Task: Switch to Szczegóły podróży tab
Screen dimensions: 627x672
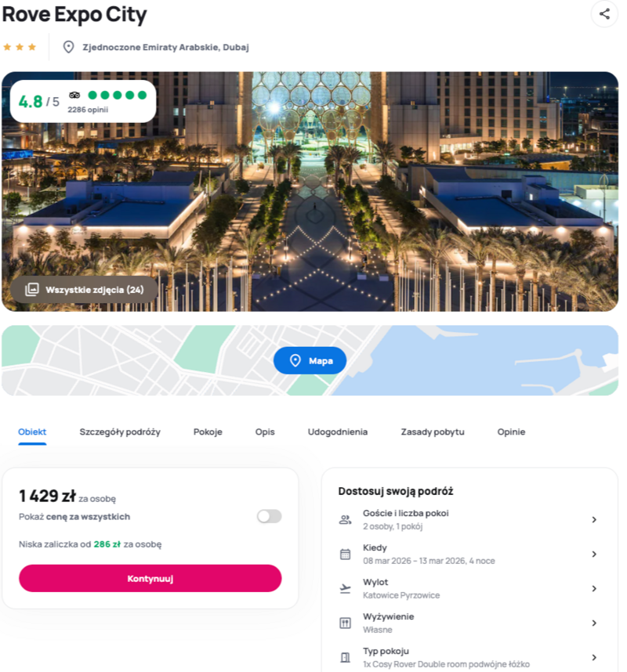Action: (120, 432)
